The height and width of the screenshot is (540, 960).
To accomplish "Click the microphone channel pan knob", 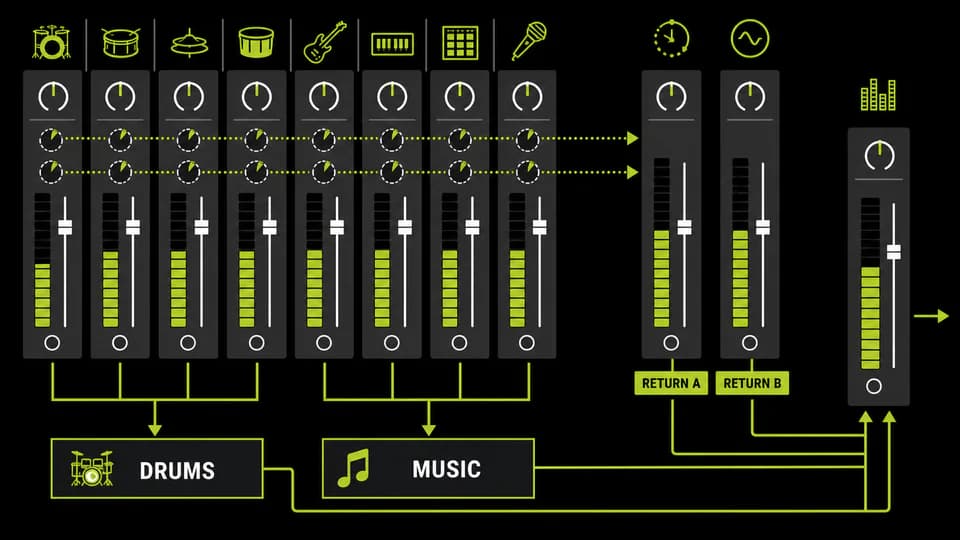I will click(x=527, y=96).
